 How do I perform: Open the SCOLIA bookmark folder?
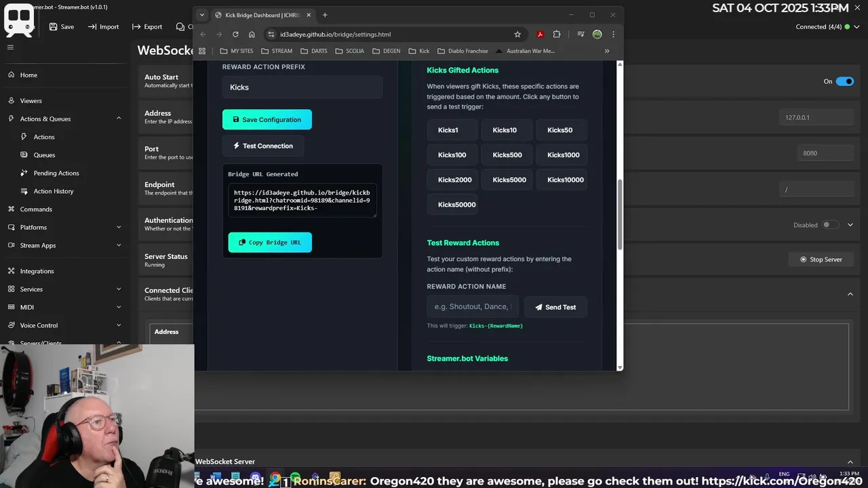click(349, 51)
